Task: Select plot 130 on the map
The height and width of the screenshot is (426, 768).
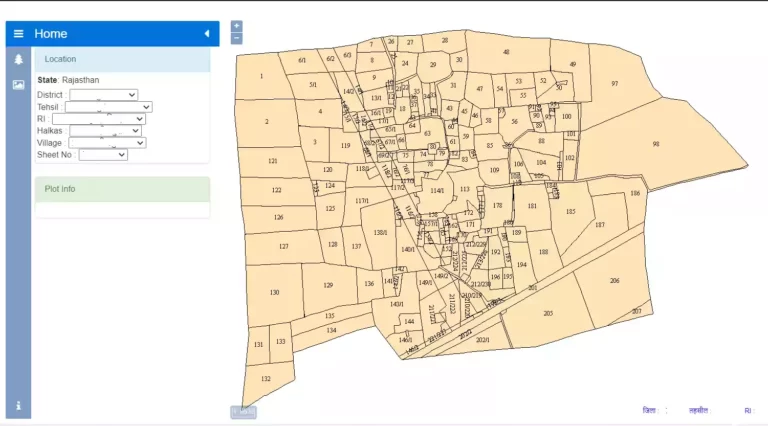Action: pos(274,292)
